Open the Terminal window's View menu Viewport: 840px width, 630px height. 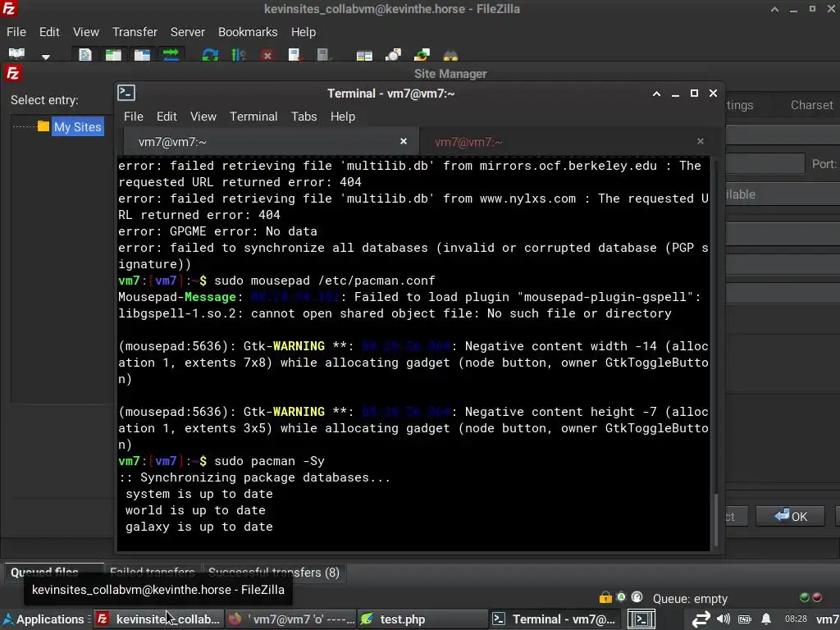point(203,116)
